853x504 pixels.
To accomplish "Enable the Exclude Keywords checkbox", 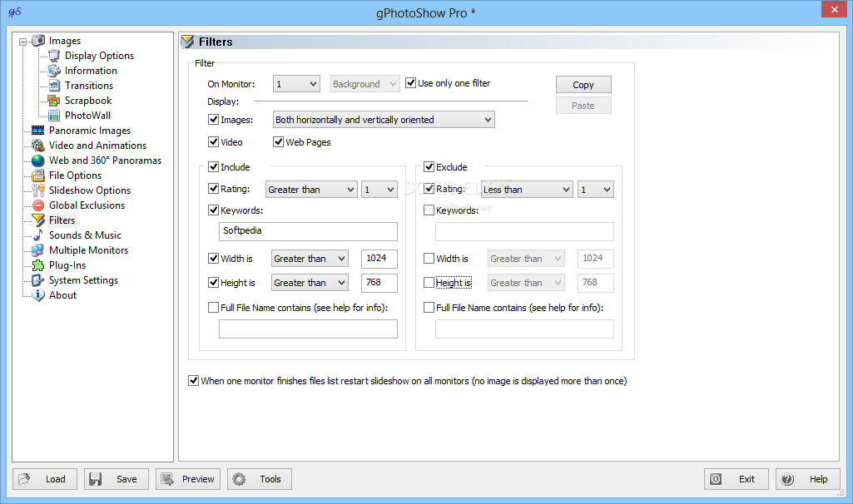I will (429, 210).
